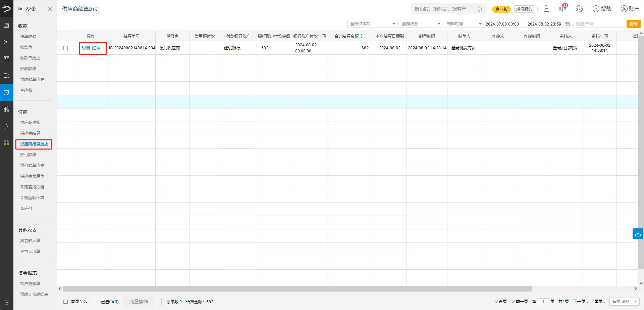Click the customer service headset icon
The image size is (644, 310).
coord(579,9)
